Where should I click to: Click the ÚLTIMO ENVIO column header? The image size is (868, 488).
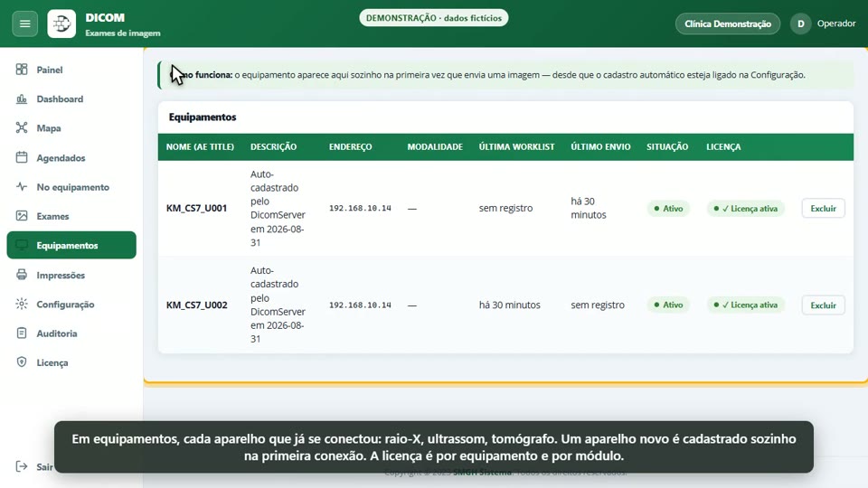600,146
